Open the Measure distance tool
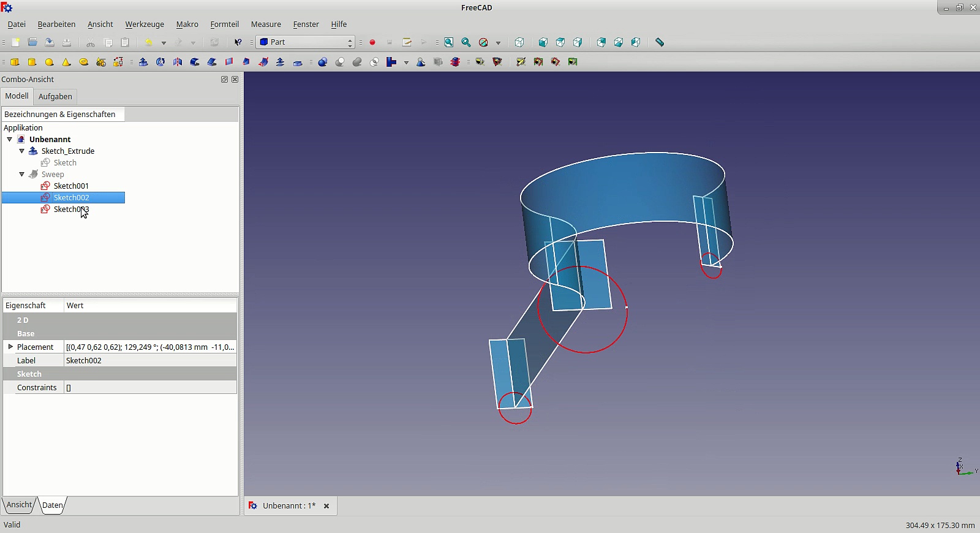Screen dimensions: 980x533 coord(660,42)
